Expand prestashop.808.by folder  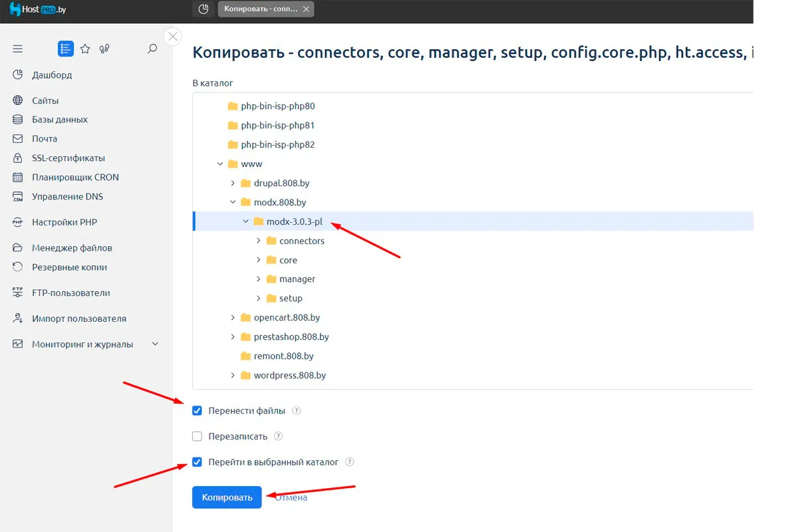[233, 337]
